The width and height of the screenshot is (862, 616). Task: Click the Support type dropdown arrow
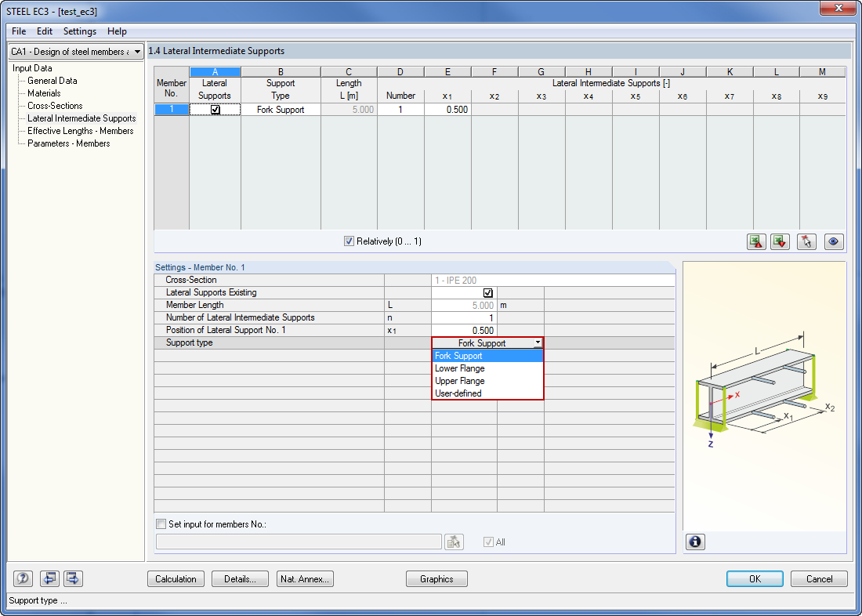[538, 343]
